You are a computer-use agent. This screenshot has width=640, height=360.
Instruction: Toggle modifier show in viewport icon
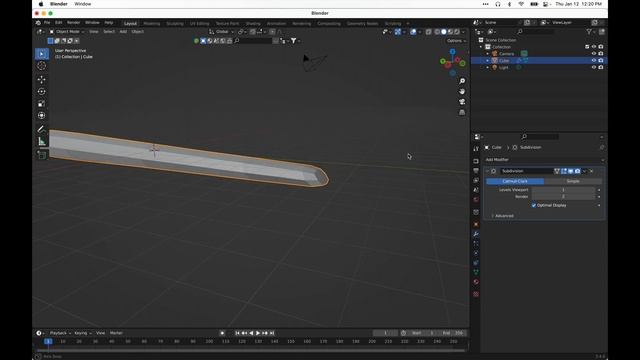coord(571,171)
